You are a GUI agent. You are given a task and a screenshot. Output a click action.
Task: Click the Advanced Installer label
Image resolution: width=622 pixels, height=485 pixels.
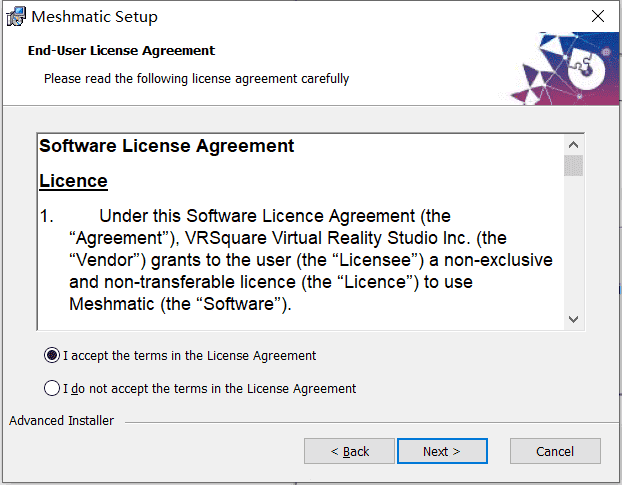[61, 420]
